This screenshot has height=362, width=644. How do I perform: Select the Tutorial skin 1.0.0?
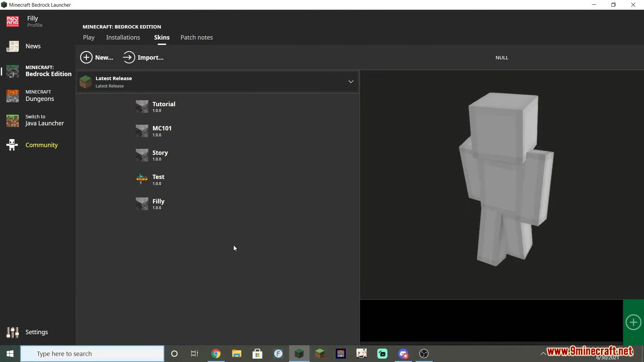pyautogui.click(x=163, y=106)
